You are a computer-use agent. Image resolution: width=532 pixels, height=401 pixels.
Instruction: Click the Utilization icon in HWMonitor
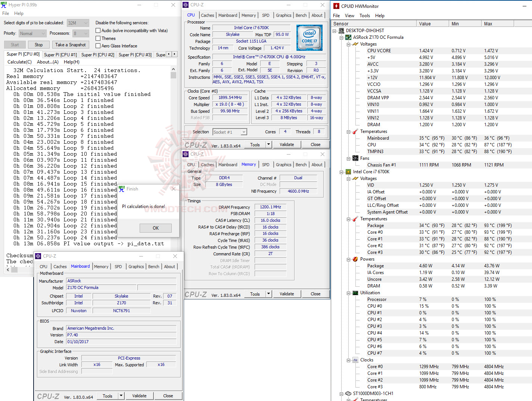click(x=355, y=293)
